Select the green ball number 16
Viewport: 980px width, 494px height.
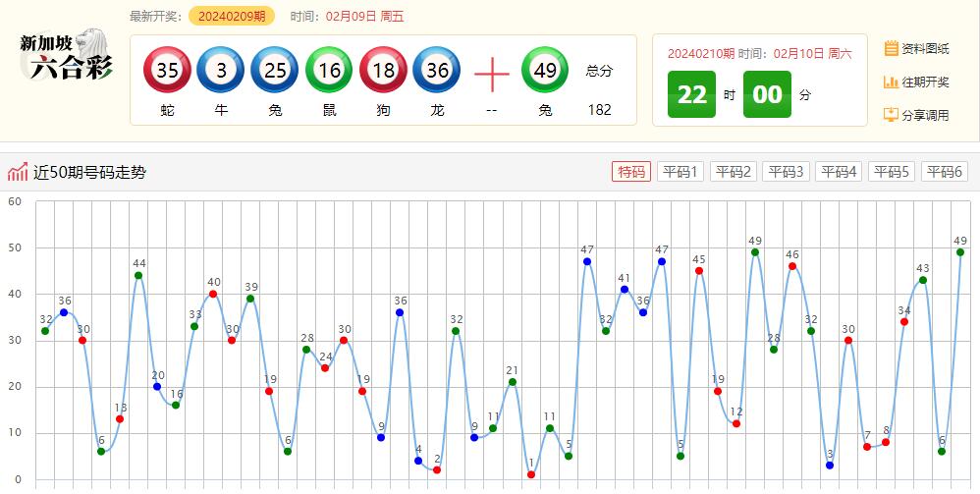click(x=329, y=71)
